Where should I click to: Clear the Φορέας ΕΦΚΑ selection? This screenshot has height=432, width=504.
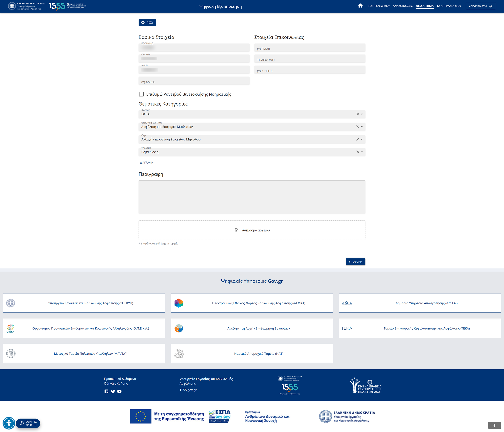click(x=358, y=114)
